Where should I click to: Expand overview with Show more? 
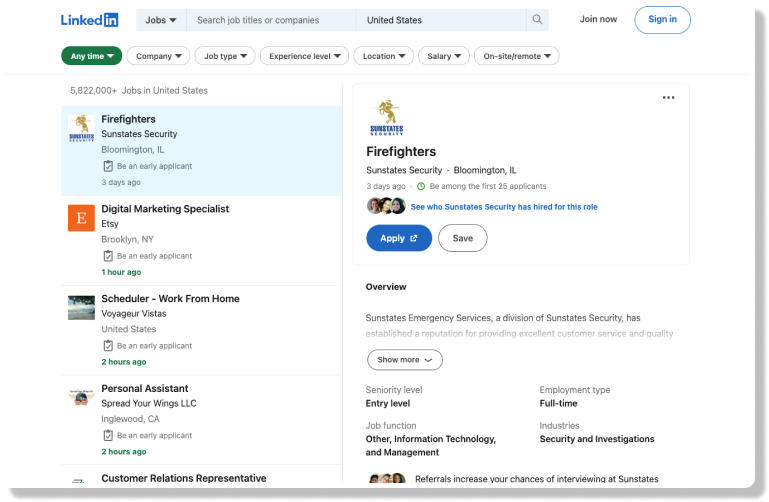click(x=404, y=360)
